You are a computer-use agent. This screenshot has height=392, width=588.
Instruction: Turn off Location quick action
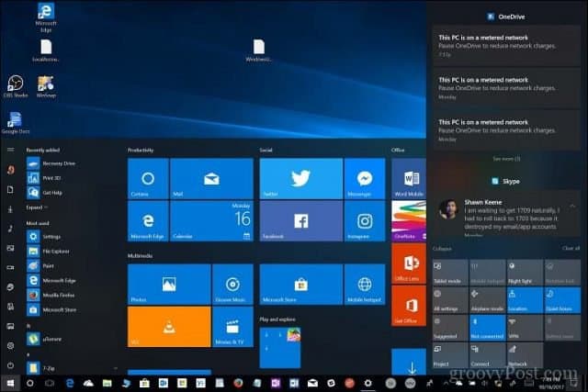click(525, 300)
